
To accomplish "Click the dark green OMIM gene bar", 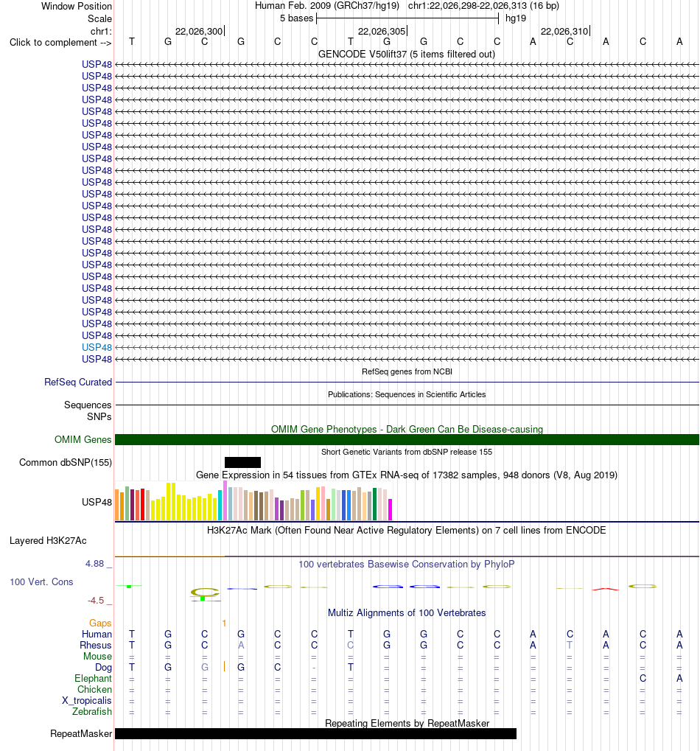I will [x=407, y=440].
